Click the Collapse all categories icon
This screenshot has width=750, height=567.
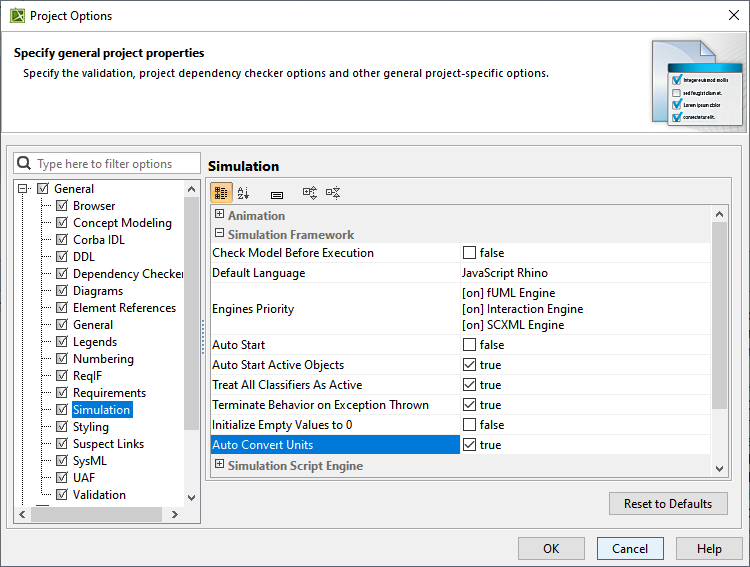click(x=333, y=193)
